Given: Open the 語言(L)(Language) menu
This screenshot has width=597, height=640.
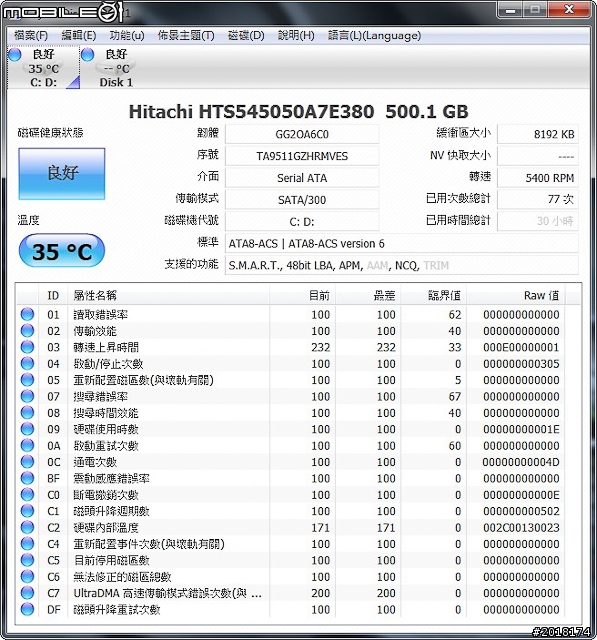Looking at the screenshot, I should (374, 36).
